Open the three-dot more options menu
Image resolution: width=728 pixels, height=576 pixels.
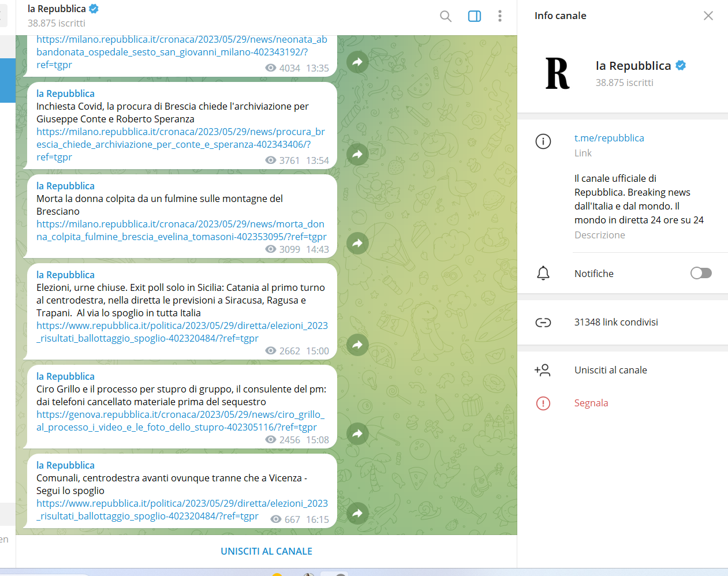pyautogui.click(x=499, y=16)
